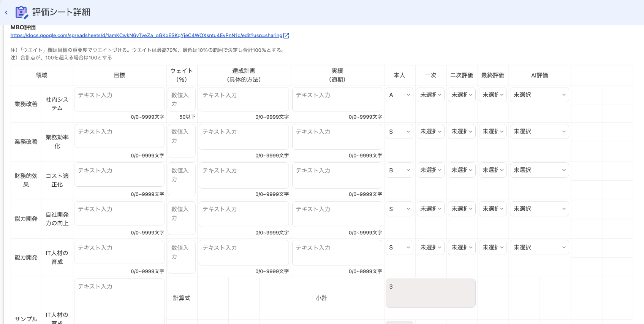
Task: Focus the text field in サンプル row
Action: coord(119,301)
